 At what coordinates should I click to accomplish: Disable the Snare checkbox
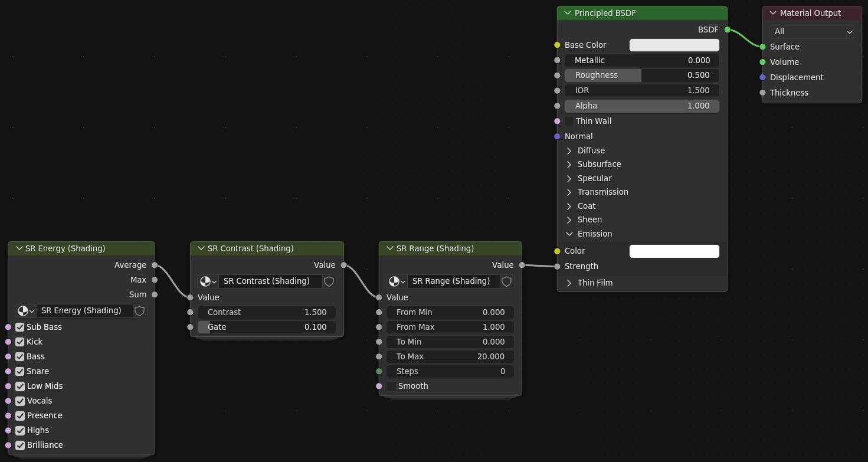coord(20,371)
